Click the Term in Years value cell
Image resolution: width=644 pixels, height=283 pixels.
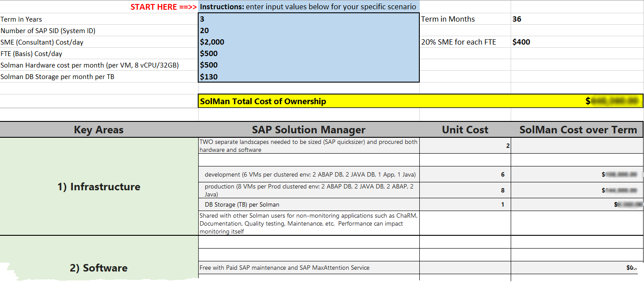[x=308, y=19]
